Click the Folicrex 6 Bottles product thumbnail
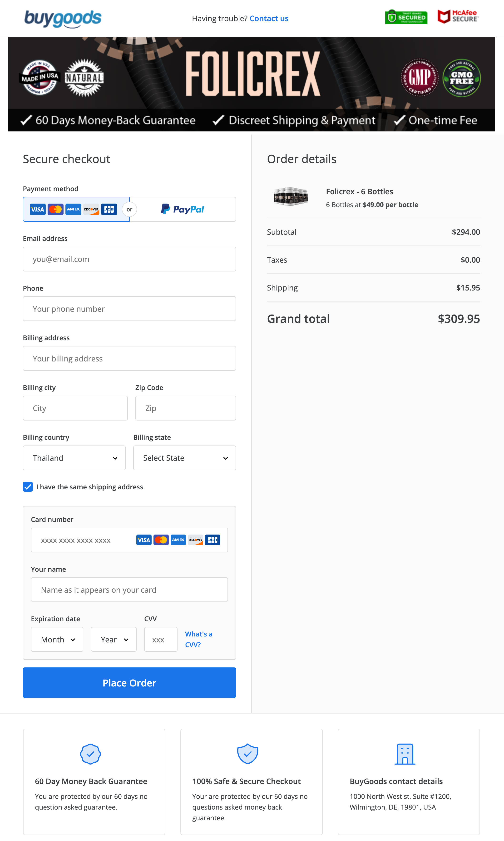The height and width of the screenshot is (841, 504). tap(291, 196)
